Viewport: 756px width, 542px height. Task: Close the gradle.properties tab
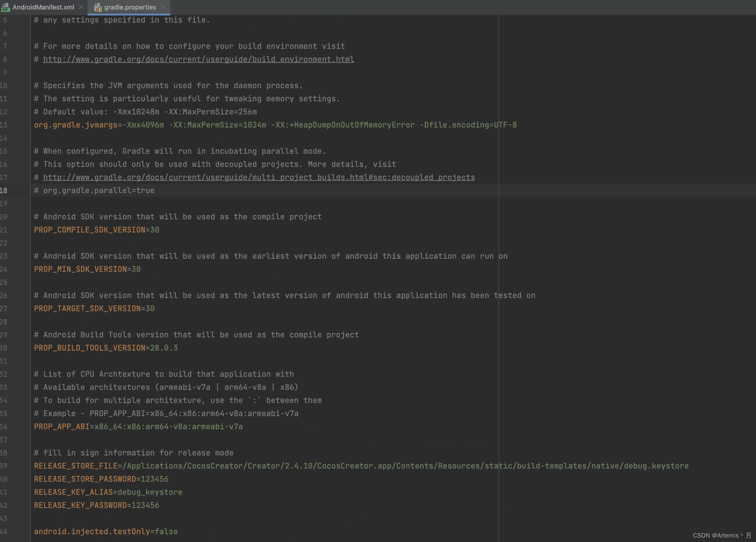[x=164, y=7]
